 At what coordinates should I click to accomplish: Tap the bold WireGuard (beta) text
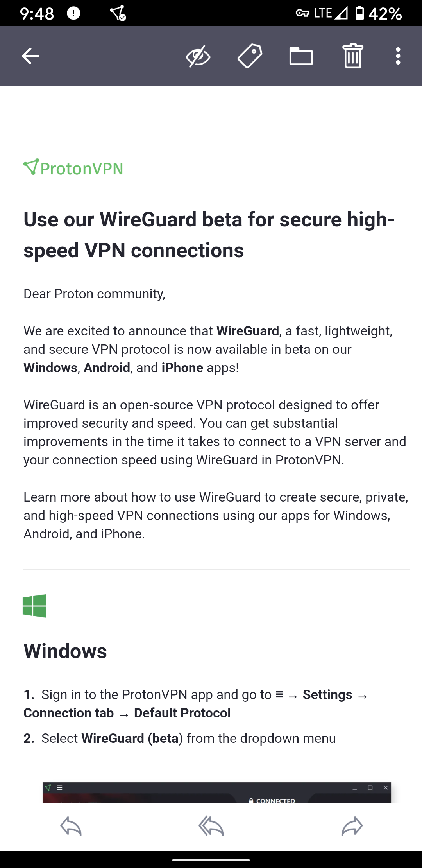(130, 738)
